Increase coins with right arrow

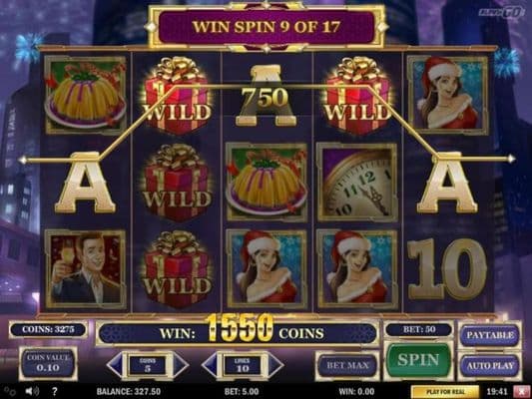click(180, 365)
